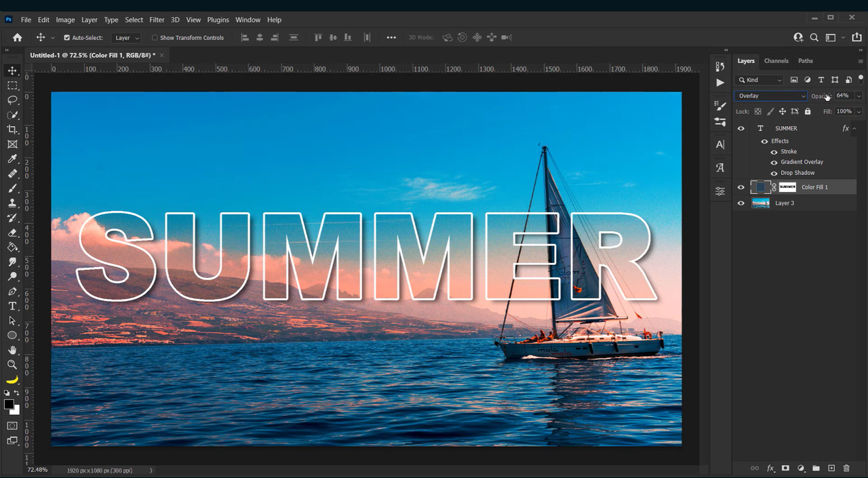This screenshot has height=478, width=868.
Task: Toggle visibility of Drop Shadow effect
Action: [774, 173]
